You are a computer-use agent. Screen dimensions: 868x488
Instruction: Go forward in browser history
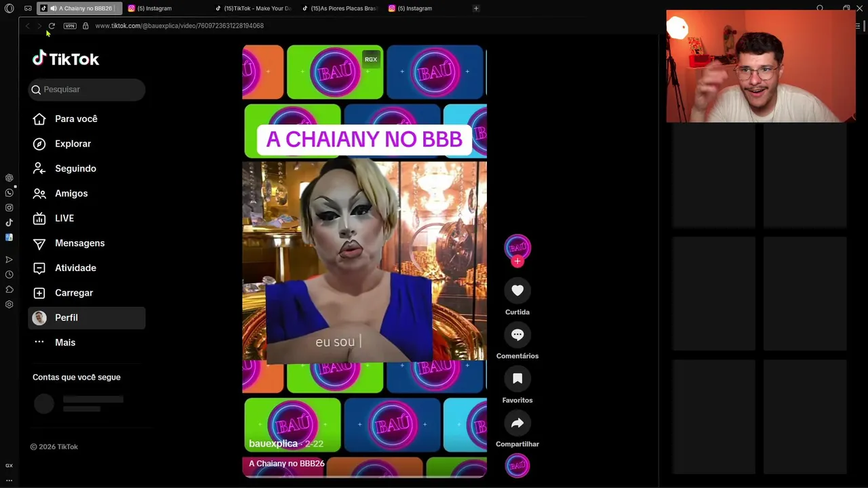pyautogui.click(x=39, y=26)
